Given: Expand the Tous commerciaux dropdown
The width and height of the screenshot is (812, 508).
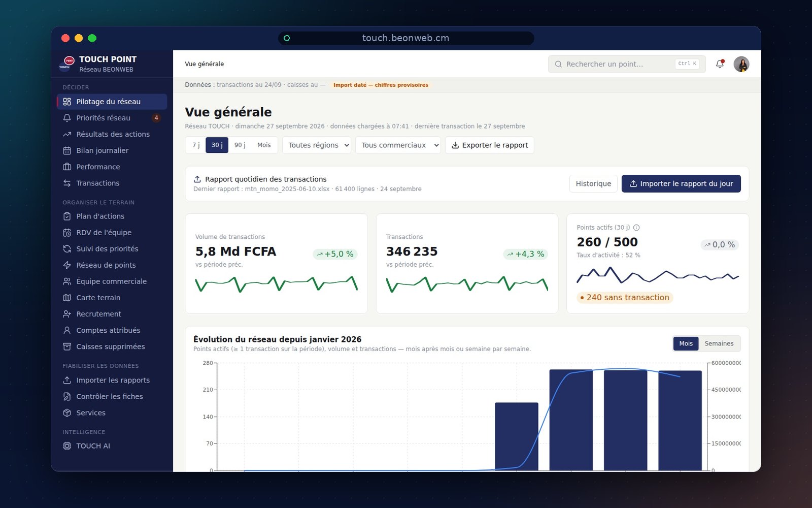Looking at the screenshot, I should pyautogui.click(x=398, y=145).
